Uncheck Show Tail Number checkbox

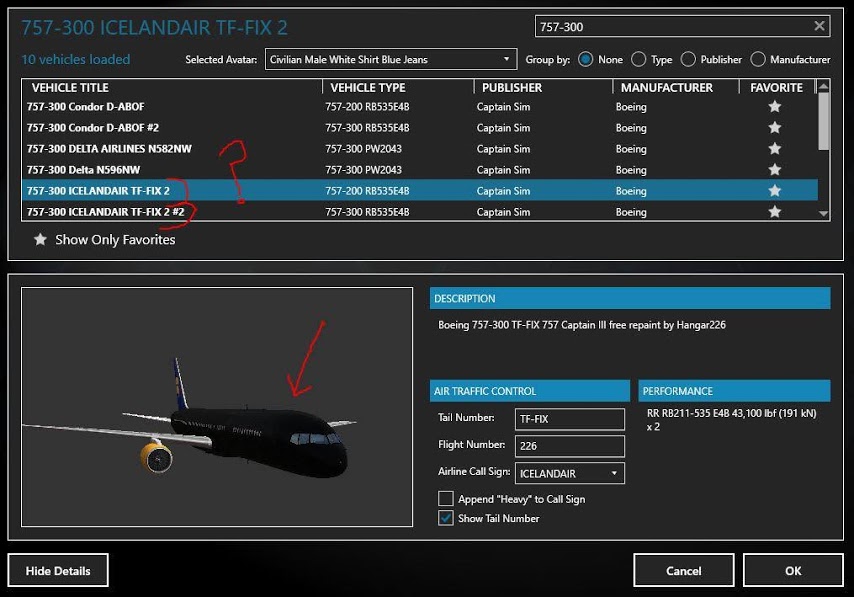(x=446, y=518)
